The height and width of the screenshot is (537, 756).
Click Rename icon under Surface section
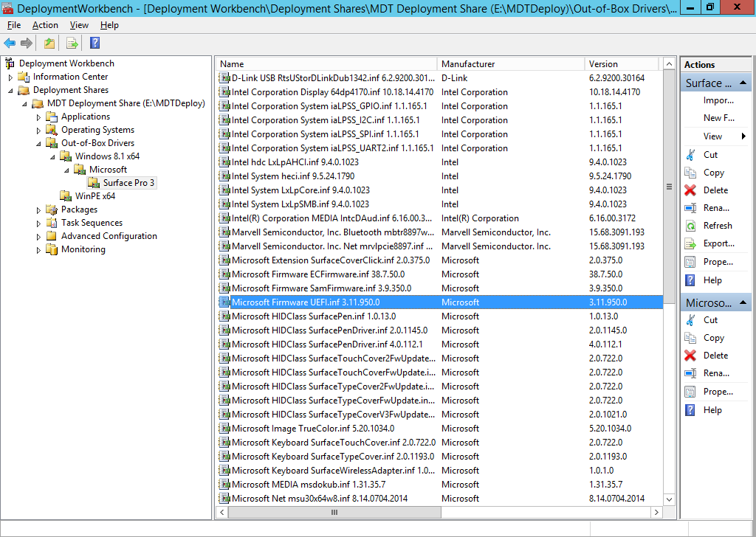(690, 208)
